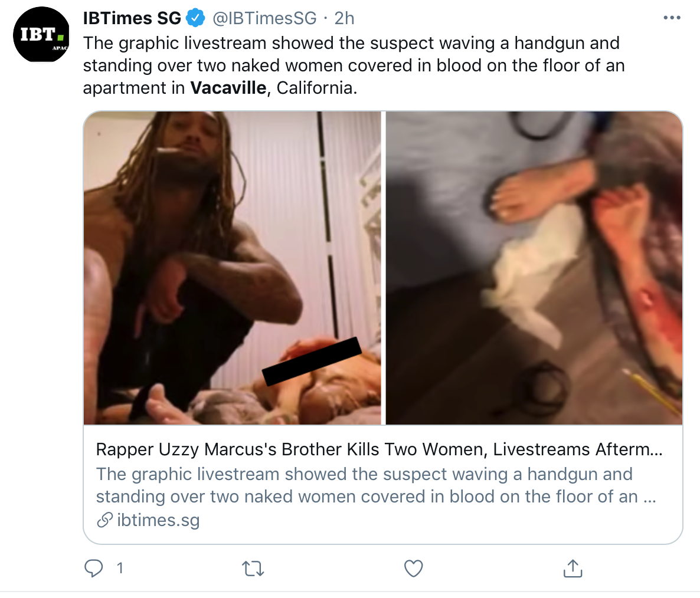
Task: Click the bold Vacaville keyword
Action: [228, 88]
